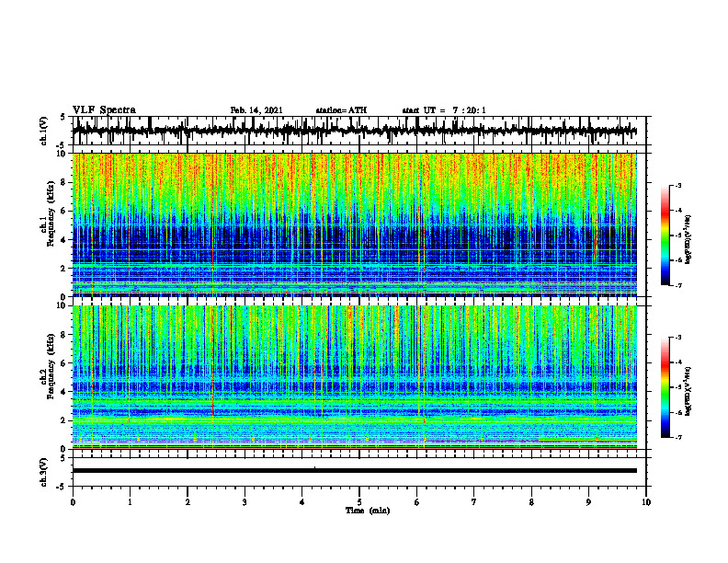Click the 4 kHz tick label of ch.2 spectrogram

pyautogui.click(x=64, y=392)
